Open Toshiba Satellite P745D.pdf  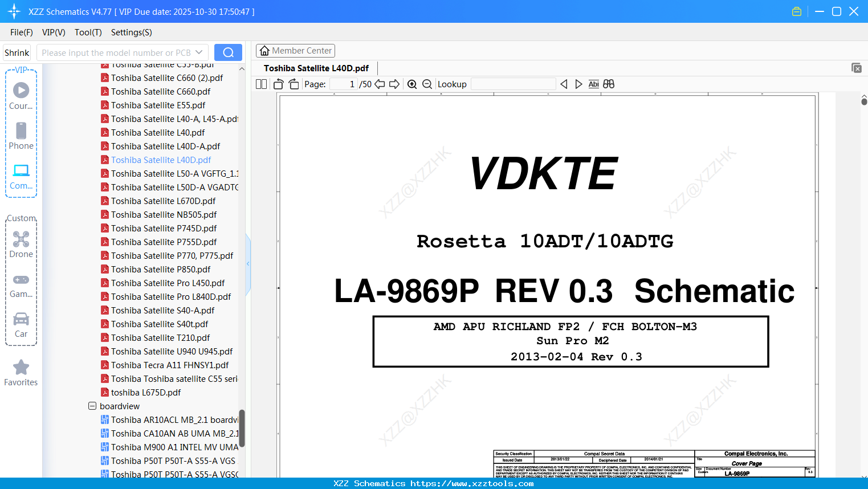coord(164,229)
